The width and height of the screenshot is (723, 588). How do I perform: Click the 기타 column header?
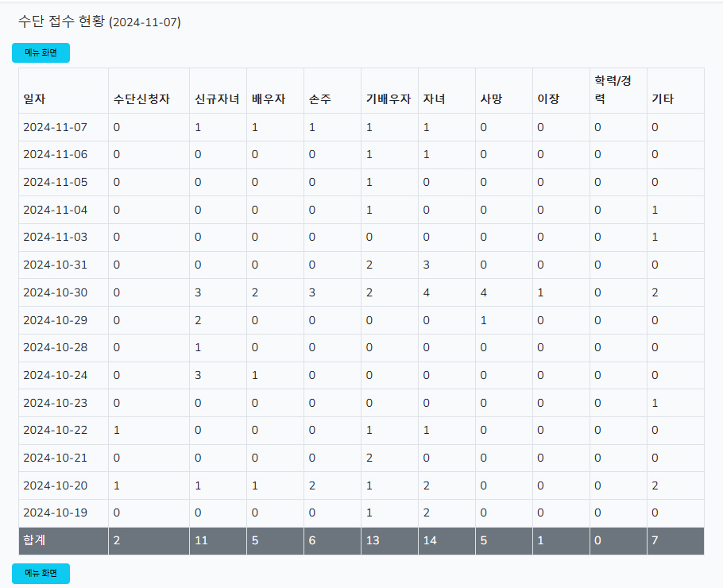tap(663, 99)
